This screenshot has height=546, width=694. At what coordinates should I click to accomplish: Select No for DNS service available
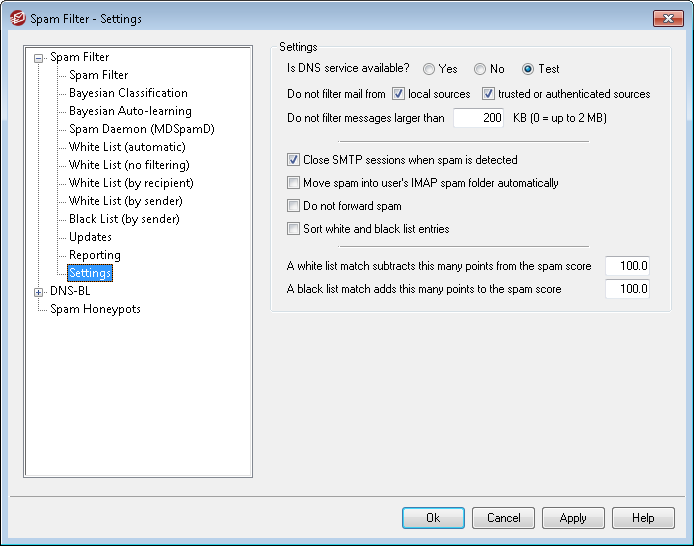click(481, 70)
